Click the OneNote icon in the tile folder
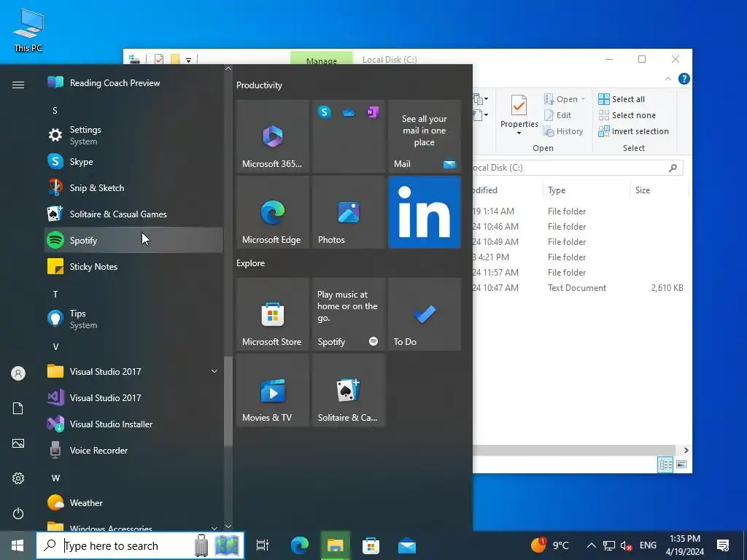The image size is (747, 560). 373,112
